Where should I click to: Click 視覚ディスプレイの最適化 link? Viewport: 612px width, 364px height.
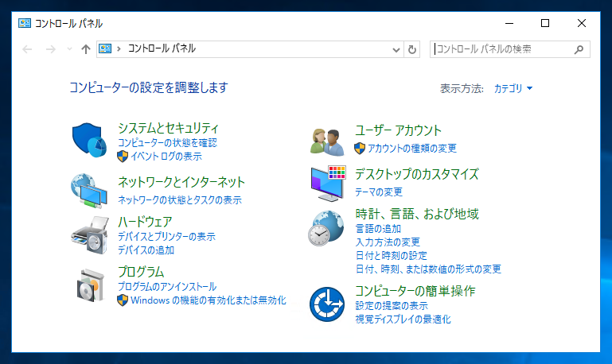403,319
